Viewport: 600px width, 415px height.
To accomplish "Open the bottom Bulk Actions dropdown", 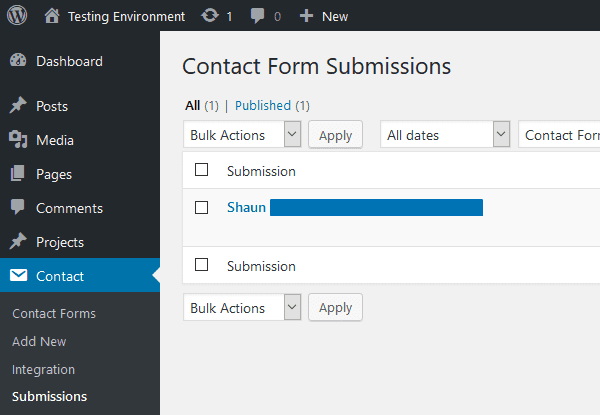I will coord(242,307).
